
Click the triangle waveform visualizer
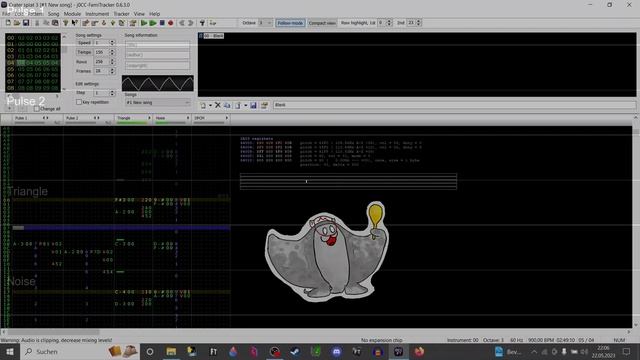[158, 83]
